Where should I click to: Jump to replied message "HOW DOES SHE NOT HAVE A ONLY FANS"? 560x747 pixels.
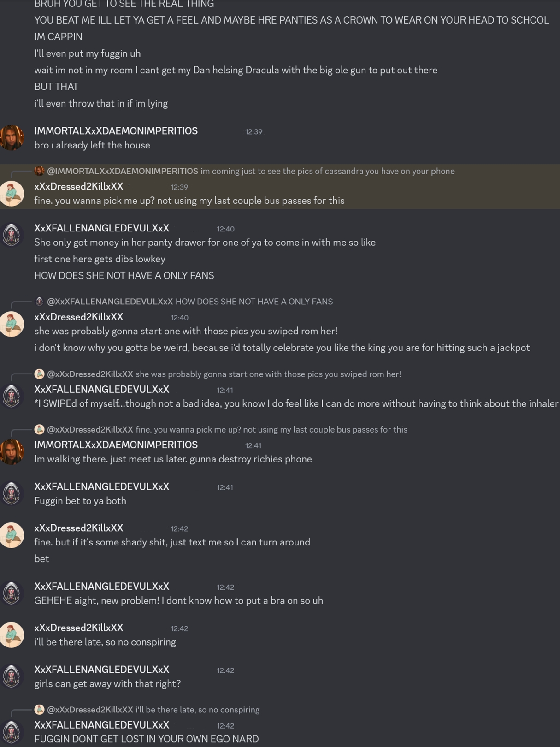pos(254,302)
